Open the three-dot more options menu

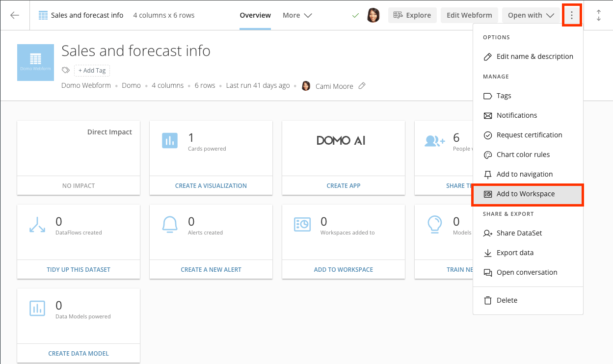[x=572, y=15]
